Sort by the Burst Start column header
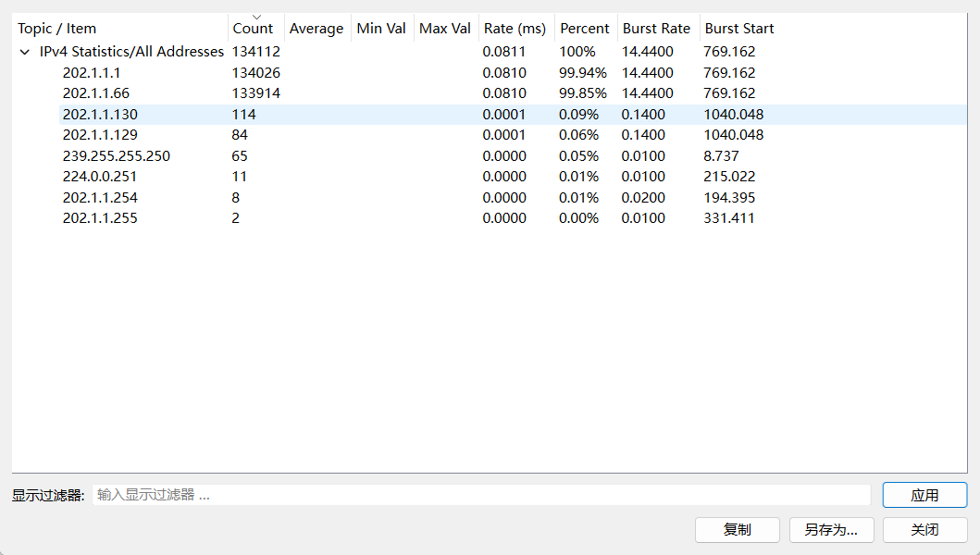 (x=739, y=28)
